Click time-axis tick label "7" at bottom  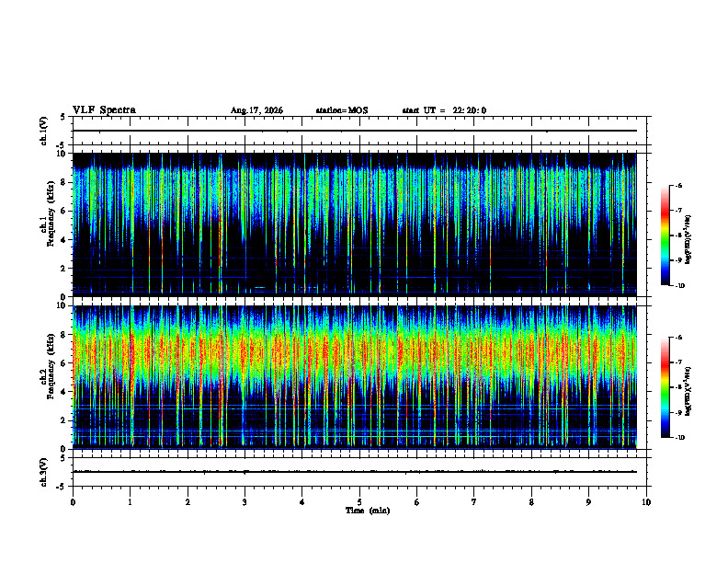click(x=474, y=502)
